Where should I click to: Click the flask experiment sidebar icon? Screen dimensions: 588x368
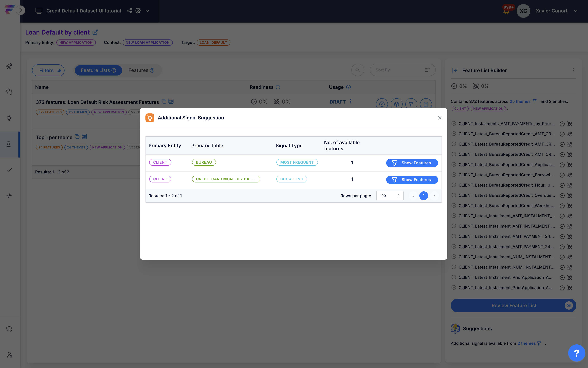pyautogui.click(x=9, y=144)
